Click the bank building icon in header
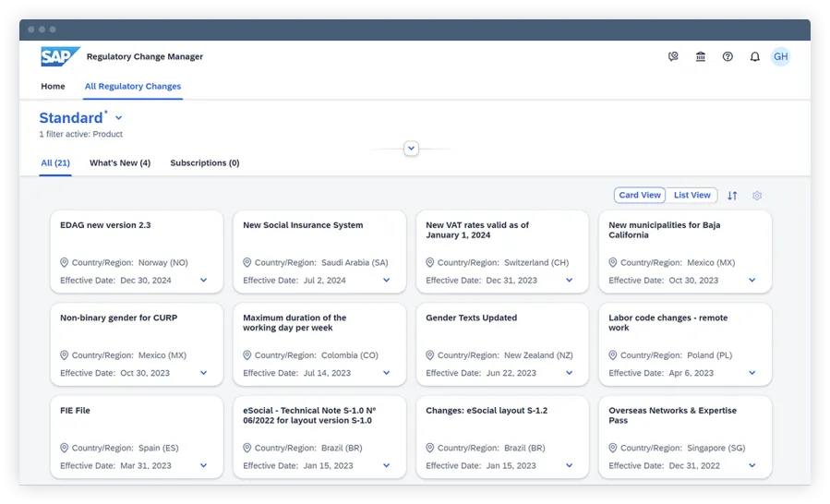The width and height of the screenshot is (830, 504). click(701, 57)
